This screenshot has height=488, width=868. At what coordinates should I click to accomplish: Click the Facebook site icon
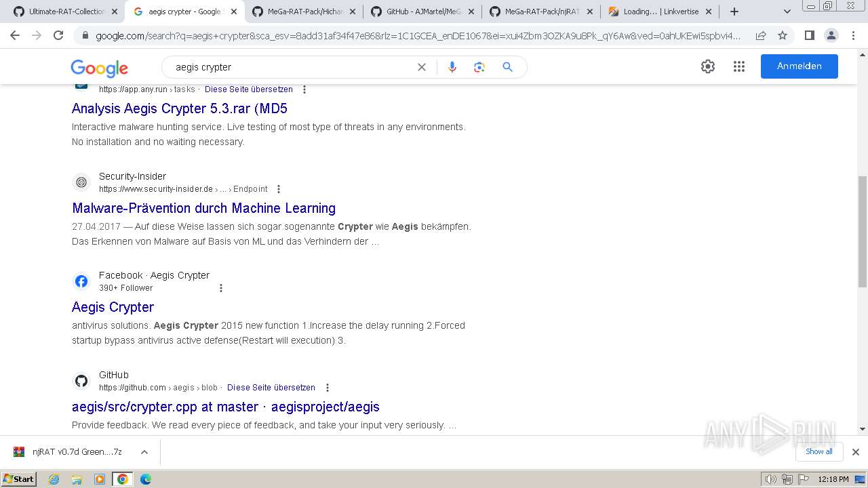tap(81, 281)
